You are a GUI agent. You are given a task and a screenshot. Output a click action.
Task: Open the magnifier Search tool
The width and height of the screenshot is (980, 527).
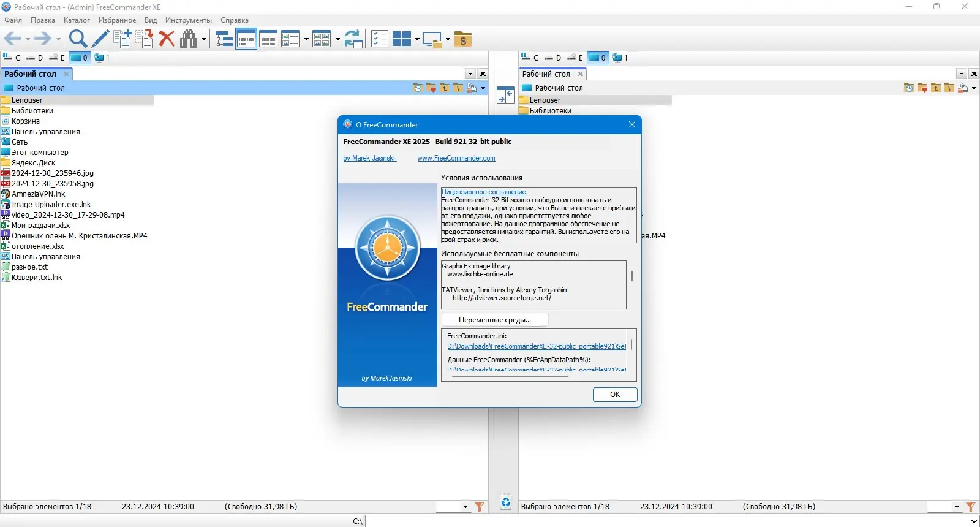click(x=78, y=39)
